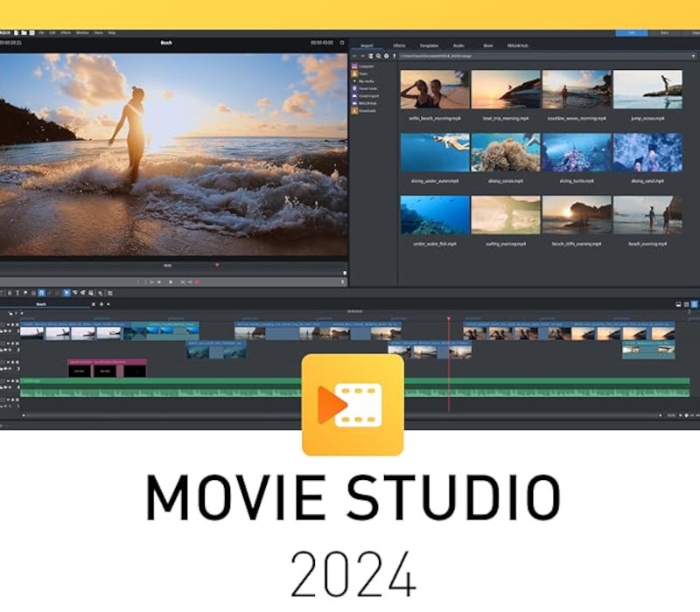Click the back arrow in the media browser
Screen dimensions: 700x612
pyautogui.click(x=354, y=55)
